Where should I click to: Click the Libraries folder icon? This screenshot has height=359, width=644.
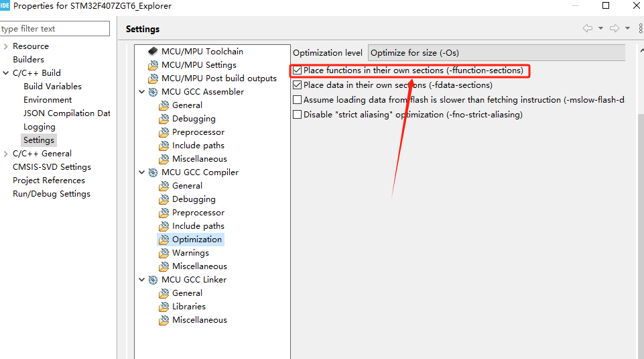tap(164, 307)
